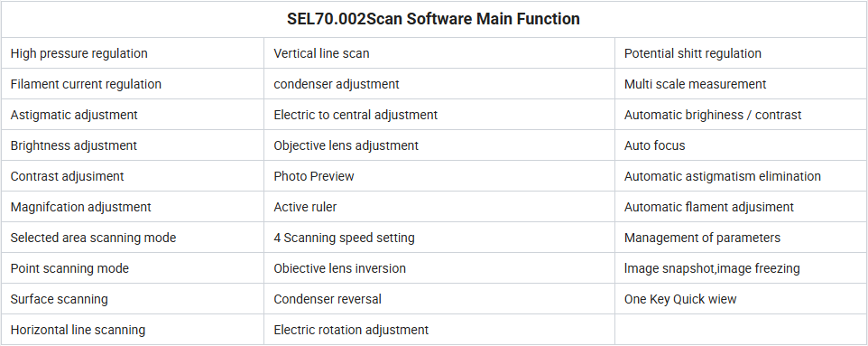Click the 'SEL70.002Scan Software Main Function' header
The width and height of the screenshot is (868, 346).
click(433, 19)
